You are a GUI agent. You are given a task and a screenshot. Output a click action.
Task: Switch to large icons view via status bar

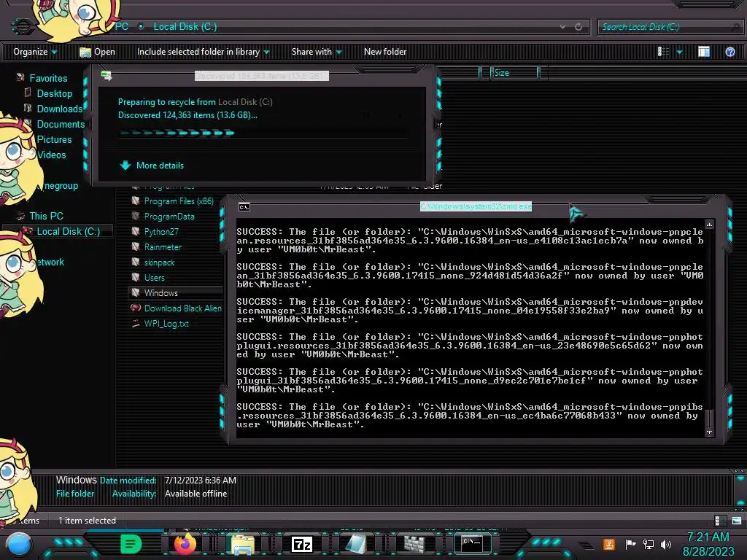[x=737, y=521]
